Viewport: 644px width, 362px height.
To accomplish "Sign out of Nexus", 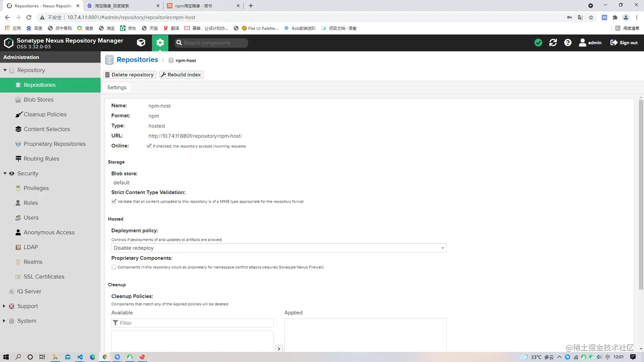I will click(x=624, y=43).
